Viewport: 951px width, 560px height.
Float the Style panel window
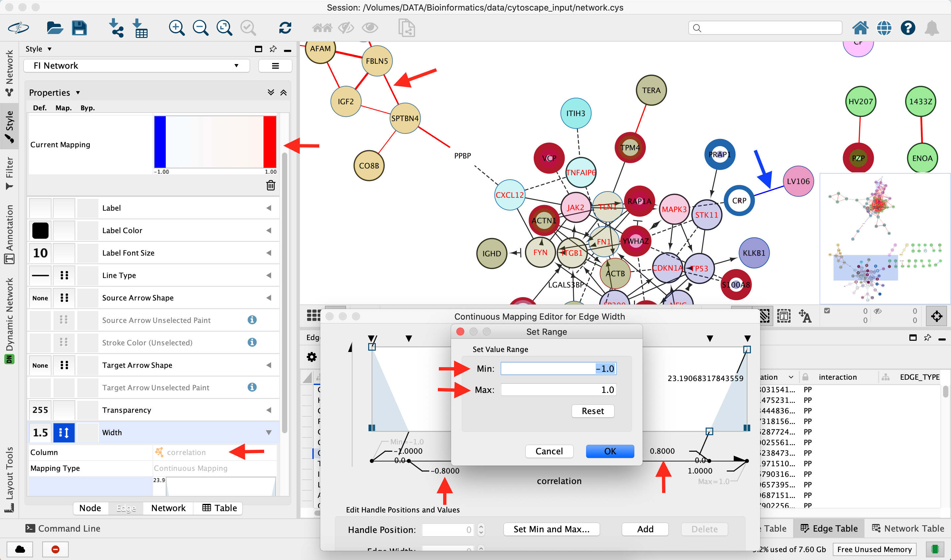coord(259,49)
